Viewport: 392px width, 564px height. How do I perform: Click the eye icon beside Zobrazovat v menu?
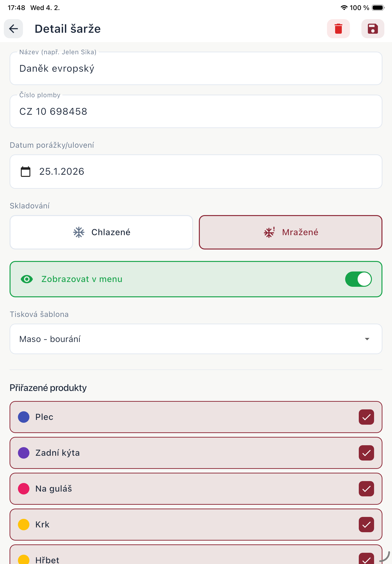[27, 279]
